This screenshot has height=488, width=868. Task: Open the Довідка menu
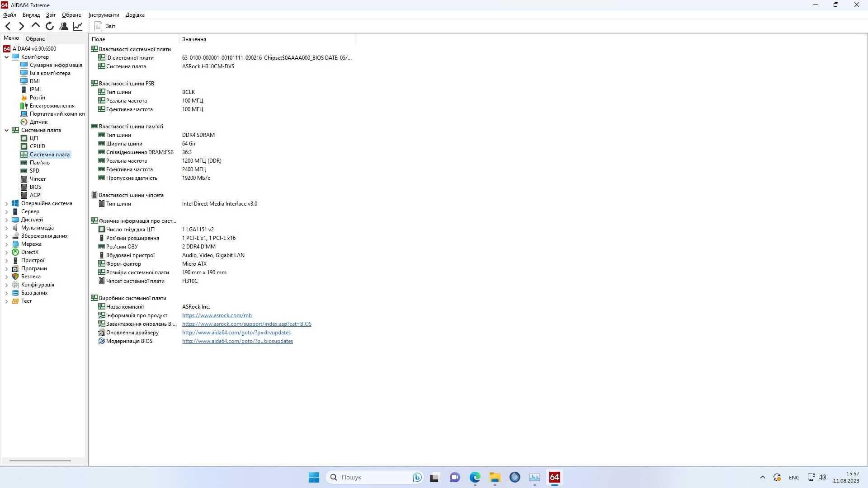pos(135,15)
